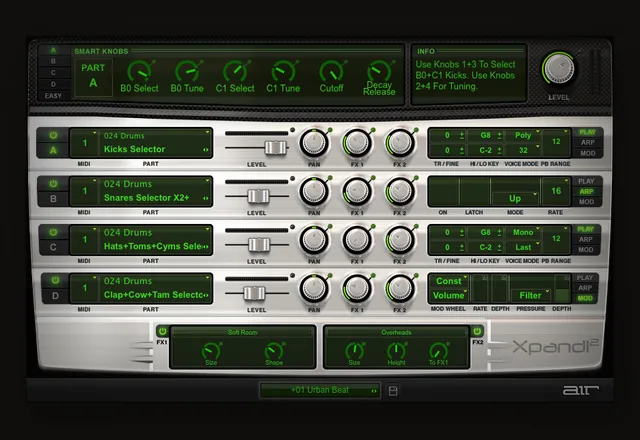
Task: Click the FX 2 knob of part C
Action: (400, 240)
